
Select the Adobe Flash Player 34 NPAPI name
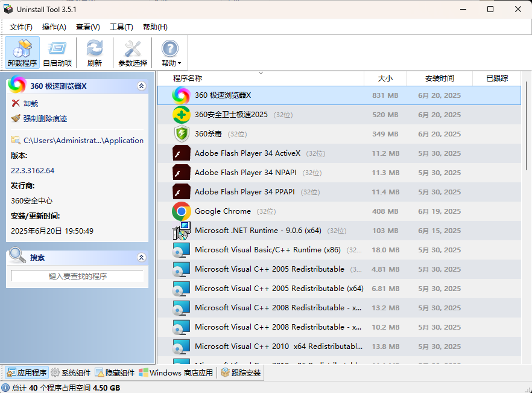pyautogui.click(x=245, y=173)
